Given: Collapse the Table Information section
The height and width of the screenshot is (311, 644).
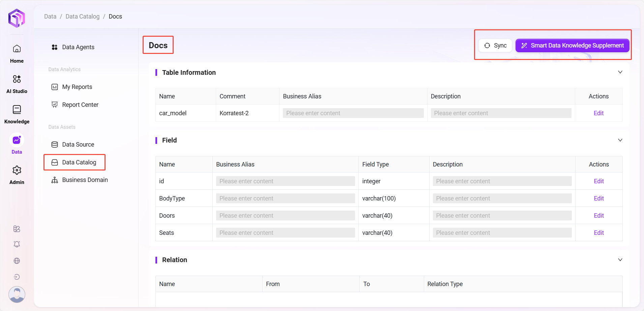Looking at the screenshot, I should [x=620, y=72].
